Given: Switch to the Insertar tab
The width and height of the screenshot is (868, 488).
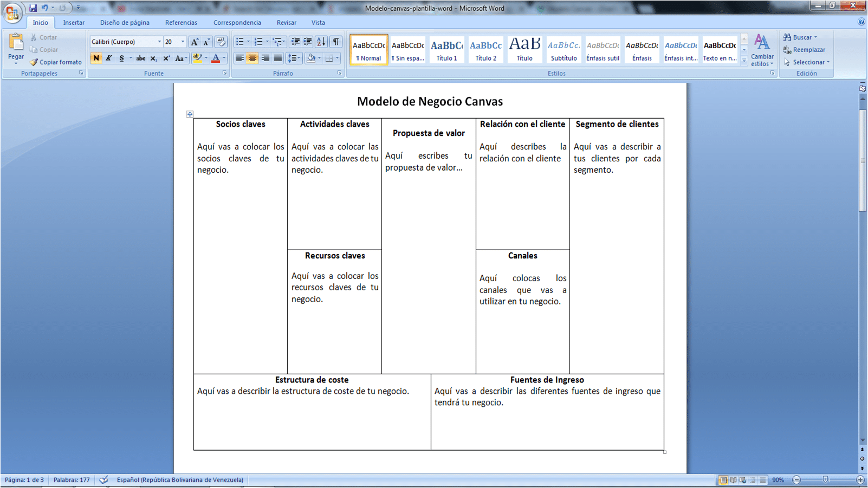Looking at the screenshot, I should [x=74, y=23].
